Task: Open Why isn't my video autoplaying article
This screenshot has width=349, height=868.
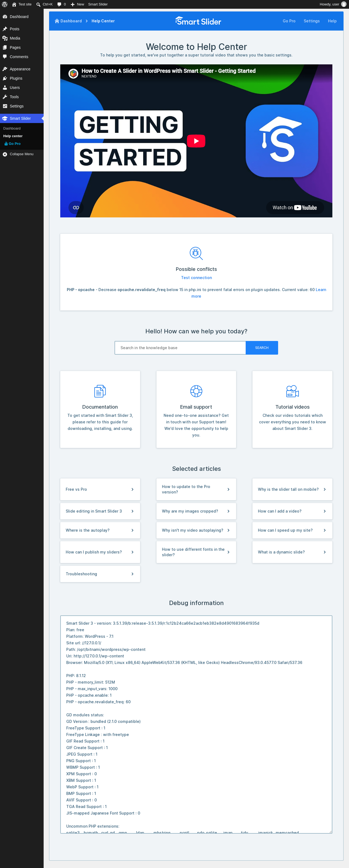Action: pos(196,530)
